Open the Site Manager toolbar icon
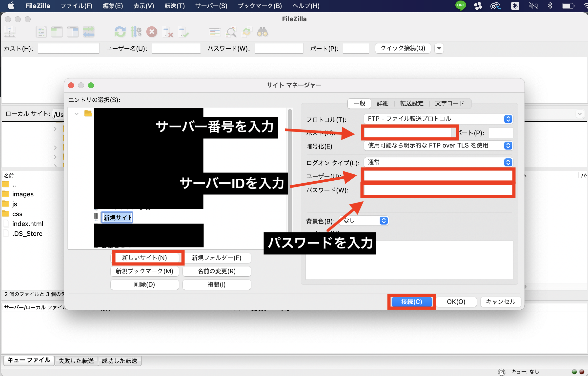 (10, 32)
